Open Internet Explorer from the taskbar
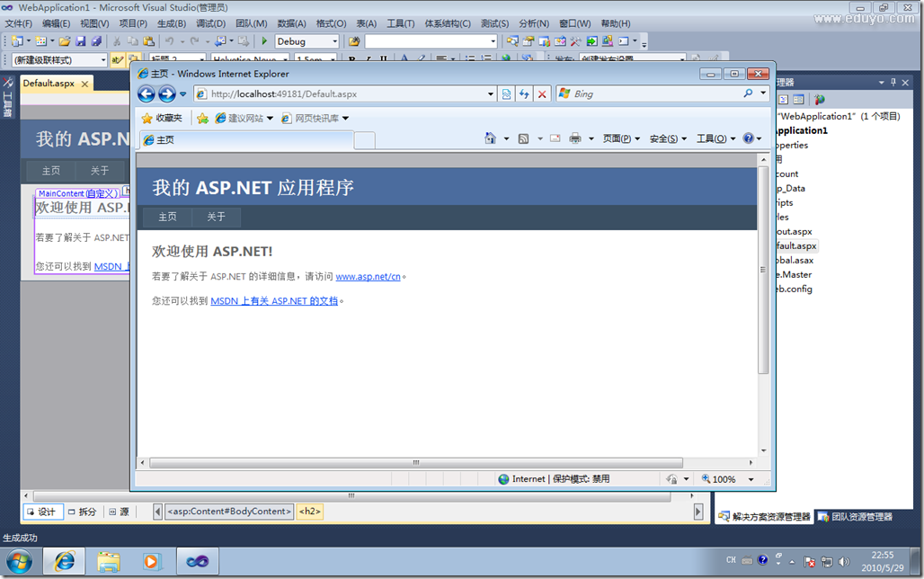 click(x=65, y=561)
